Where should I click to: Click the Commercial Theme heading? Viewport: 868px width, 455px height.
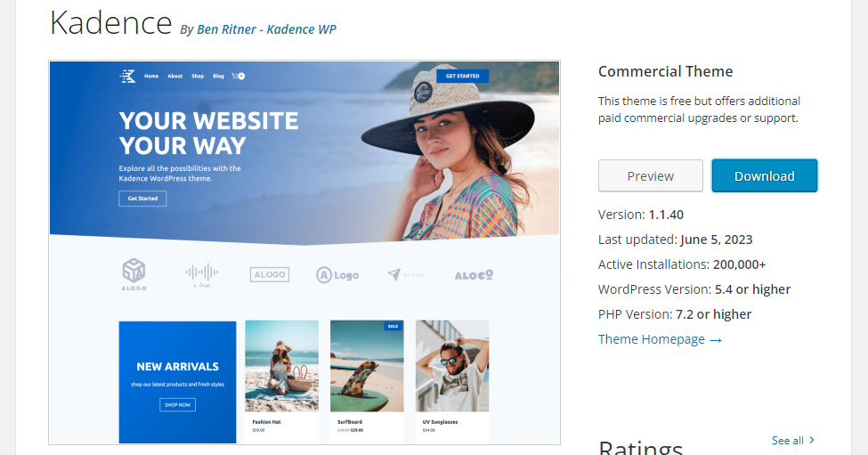click(x=665, y=71)
